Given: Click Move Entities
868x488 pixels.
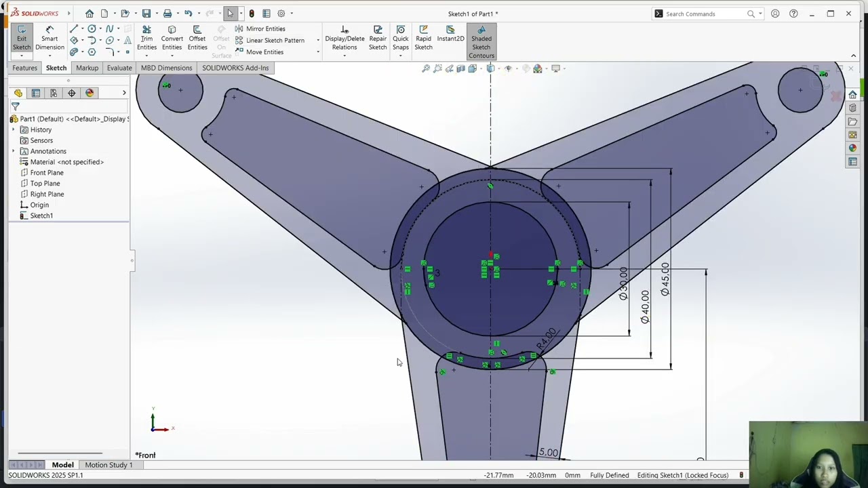Looking at the screenshot, I should tap(259, 52).
